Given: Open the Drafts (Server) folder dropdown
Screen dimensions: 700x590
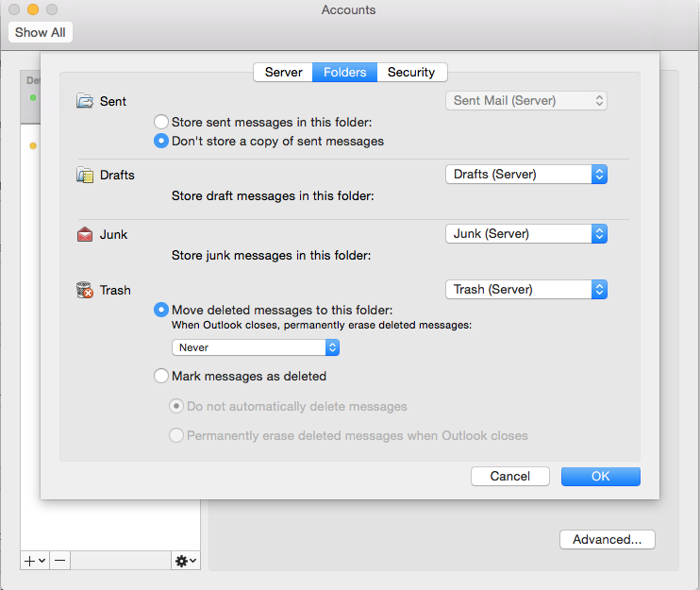Looking at the screenshot, I should (526, 175).
